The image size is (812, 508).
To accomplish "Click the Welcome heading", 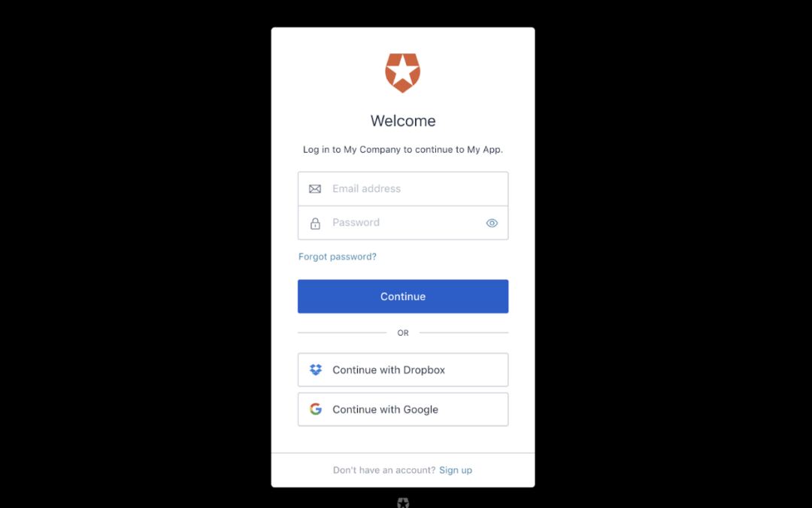I will click(403, 120).
